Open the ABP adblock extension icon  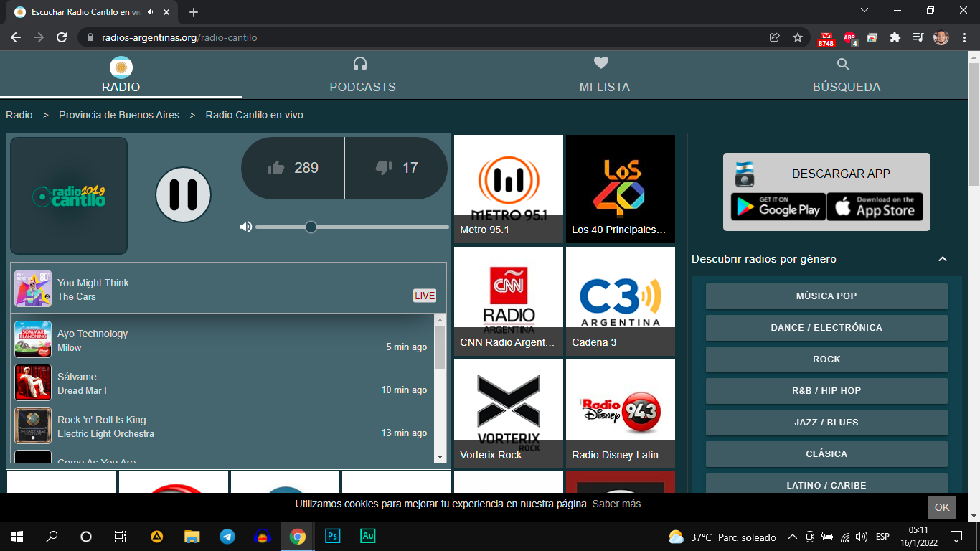coord(850,38)
